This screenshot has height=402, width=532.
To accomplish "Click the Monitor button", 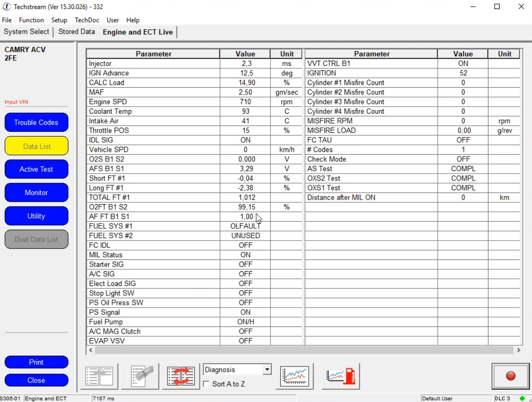I will click(x=36, y=192).
